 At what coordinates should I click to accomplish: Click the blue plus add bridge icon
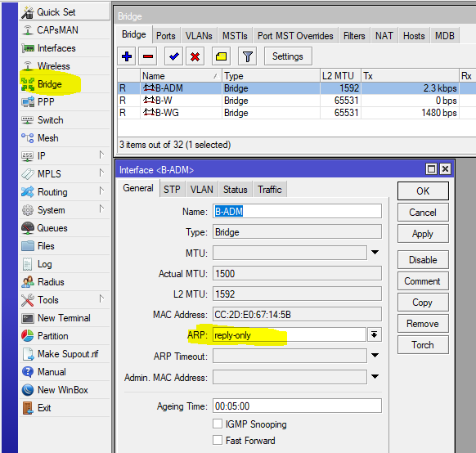pos(126,56)
